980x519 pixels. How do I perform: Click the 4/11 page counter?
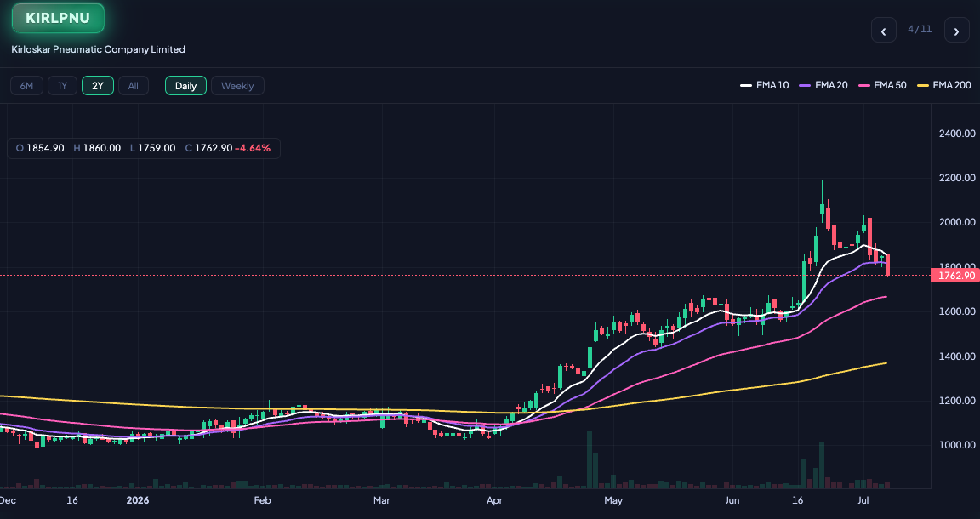click(920, 30)
